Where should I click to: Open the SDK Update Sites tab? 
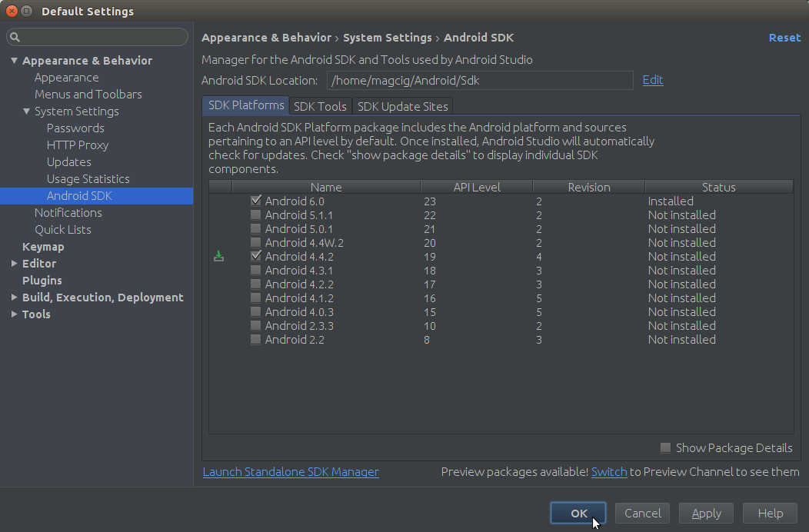click(402, 106)
